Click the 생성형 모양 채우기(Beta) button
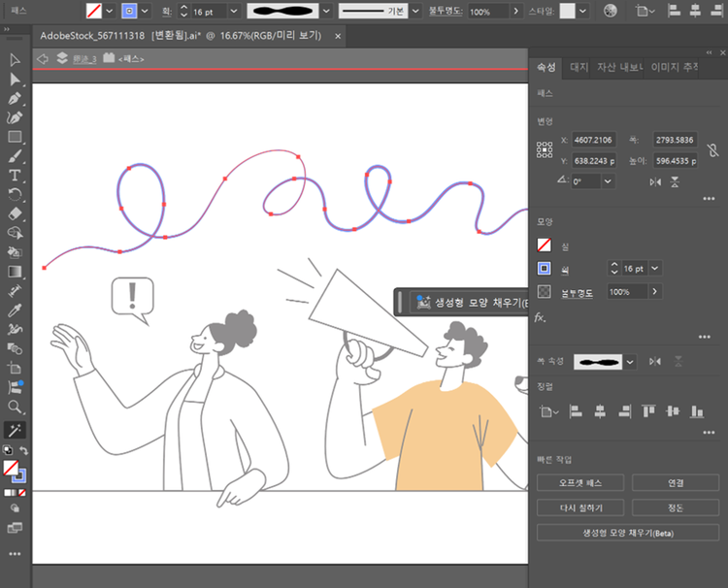The height and width of the screenshot is (588, 728). coord(627,533)
